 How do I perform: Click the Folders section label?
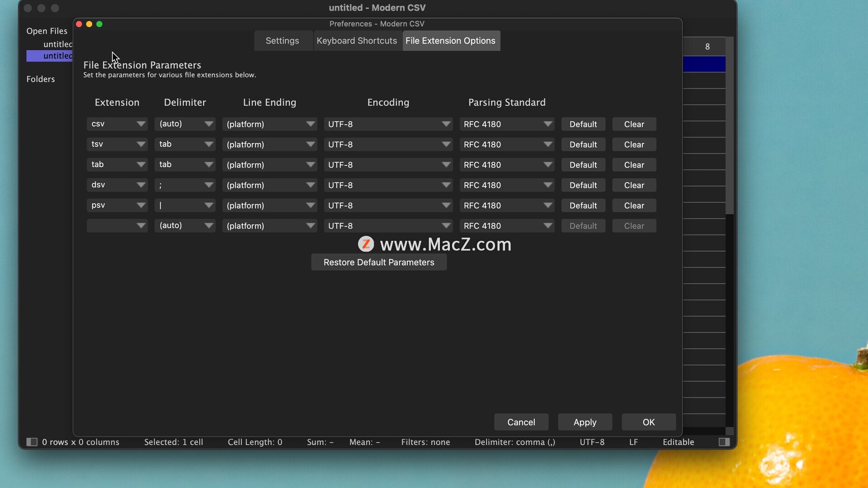click(x=41, y=79)
